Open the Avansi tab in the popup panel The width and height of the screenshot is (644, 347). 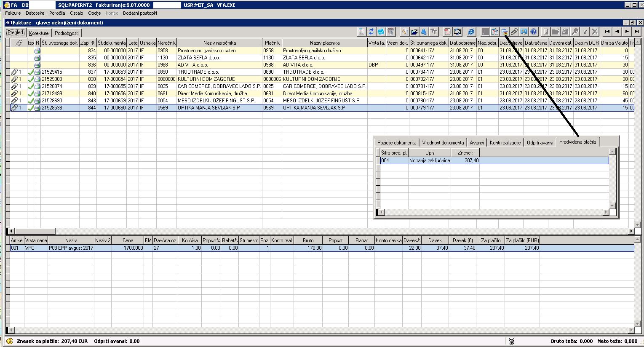click(476, 142)
